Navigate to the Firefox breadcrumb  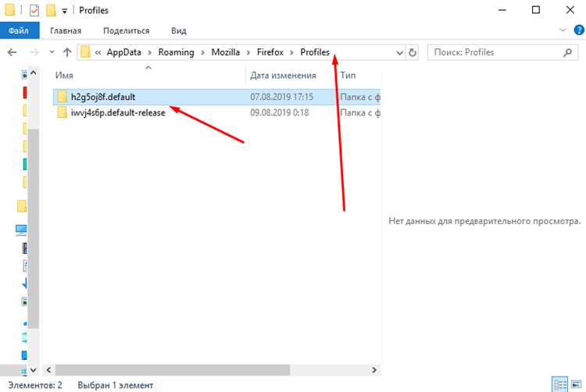point(270,52)
